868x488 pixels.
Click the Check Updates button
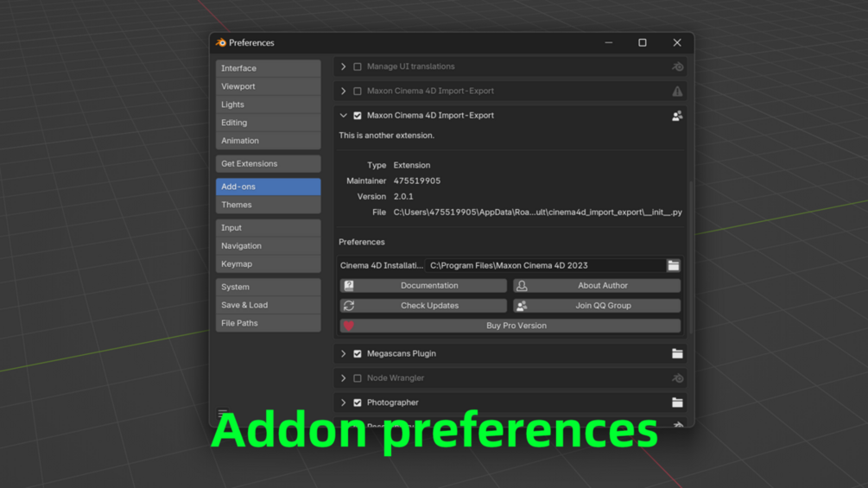coord(423,306)
